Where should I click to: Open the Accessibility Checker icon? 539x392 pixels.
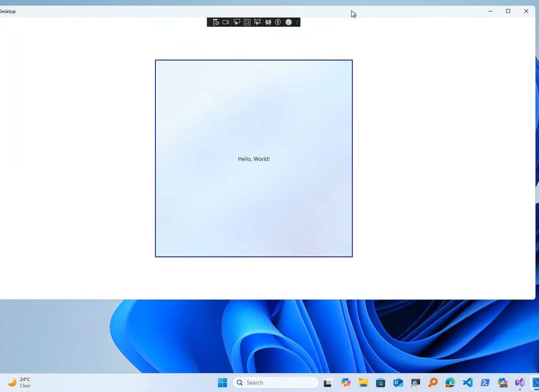[x=278, y=23]
